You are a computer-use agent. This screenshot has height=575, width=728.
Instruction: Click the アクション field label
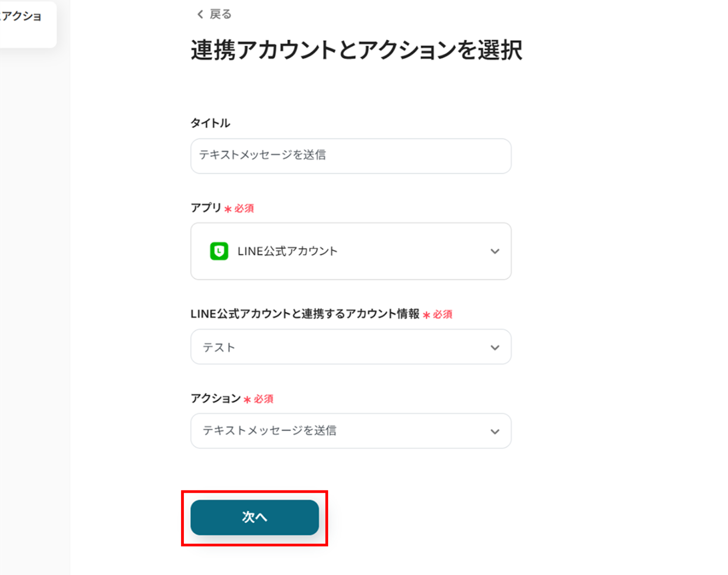pos(215,398)
